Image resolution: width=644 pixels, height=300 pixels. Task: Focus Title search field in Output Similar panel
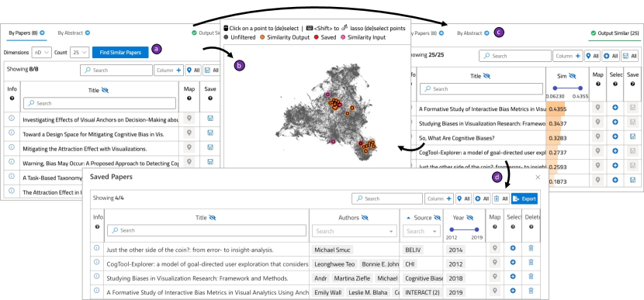tap(481, 88)
